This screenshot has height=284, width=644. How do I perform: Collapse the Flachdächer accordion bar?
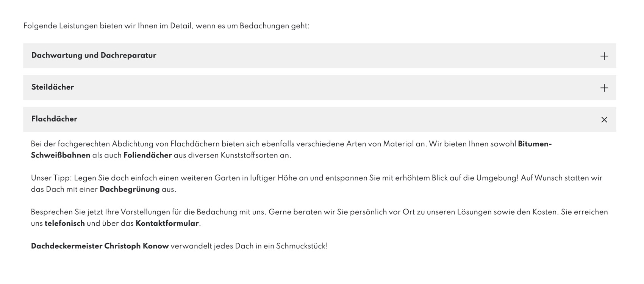tap(320, 119)
